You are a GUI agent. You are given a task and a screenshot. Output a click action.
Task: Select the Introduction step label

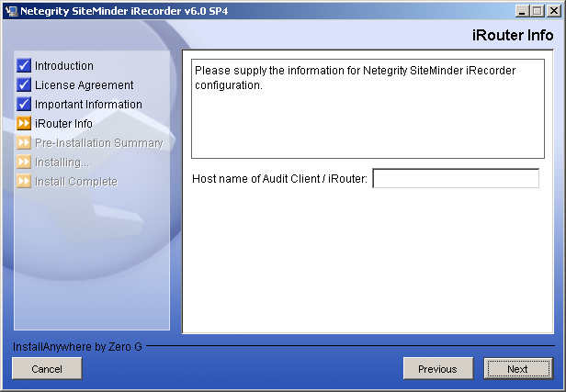pyautogui.click(x=64, y=66)
